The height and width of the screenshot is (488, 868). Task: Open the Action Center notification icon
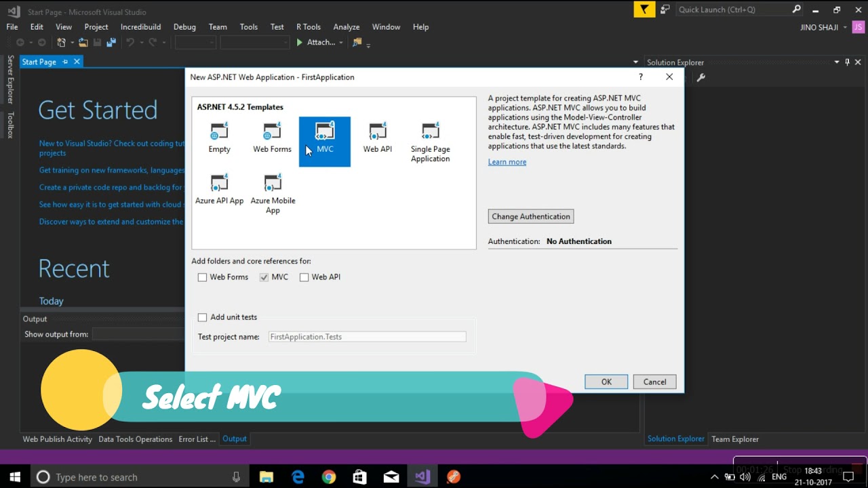(848, 477)
